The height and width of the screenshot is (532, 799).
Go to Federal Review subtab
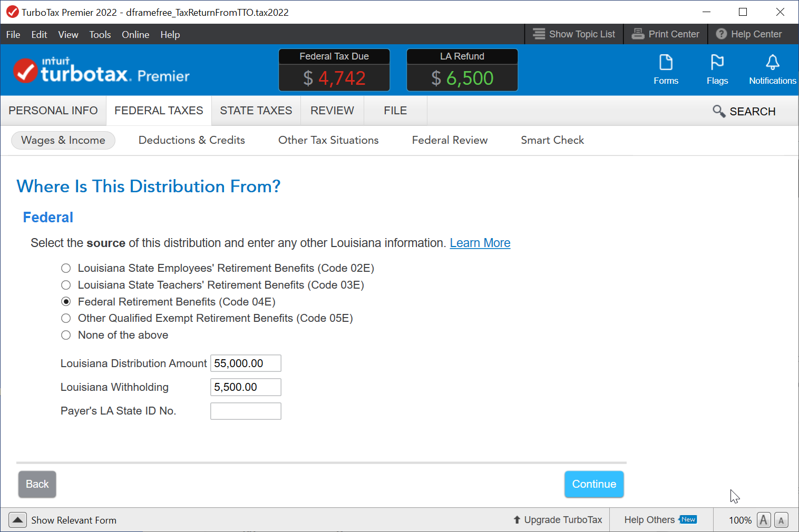pyautogui.click(x=450, y=140)
